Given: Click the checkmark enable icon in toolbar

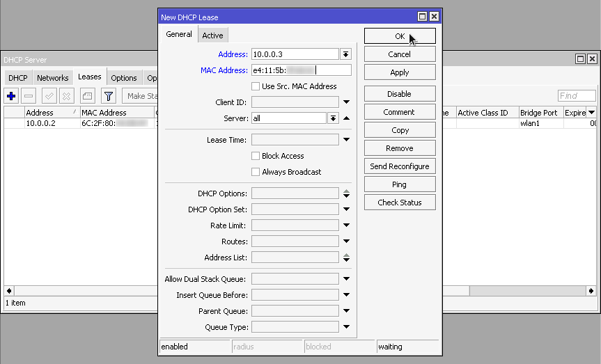Looking at the screenshot, I should tap(49, 96).
